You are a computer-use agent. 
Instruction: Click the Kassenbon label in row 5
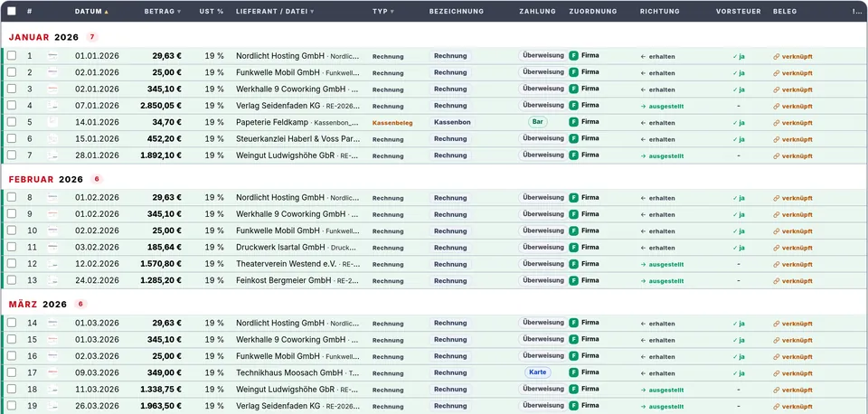coord(452,122)
